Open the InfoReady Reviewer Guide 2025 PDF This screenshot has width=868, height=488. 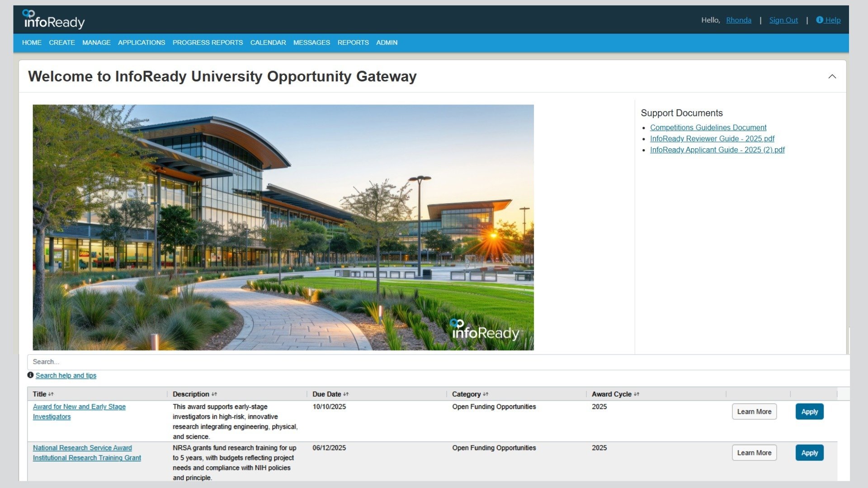point(712,139)
